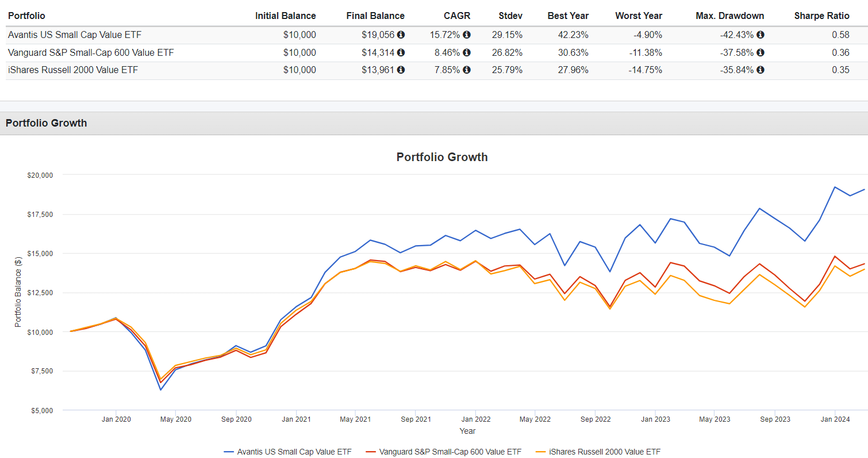The image size is (868, 458).
Task: Click the info icon beside iShares max drawdown -35.84%
Action: pyautogui.click(x=761, y=70)
